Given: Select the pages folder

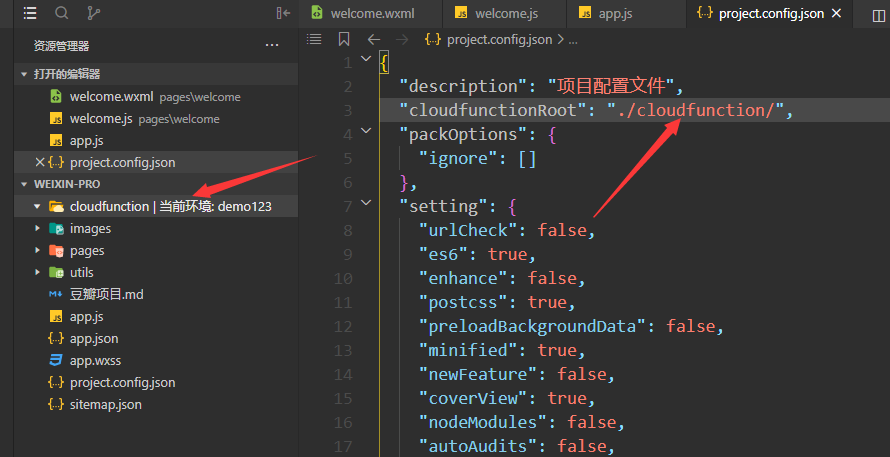Looking at the screenshot, I should click(156, 250).
